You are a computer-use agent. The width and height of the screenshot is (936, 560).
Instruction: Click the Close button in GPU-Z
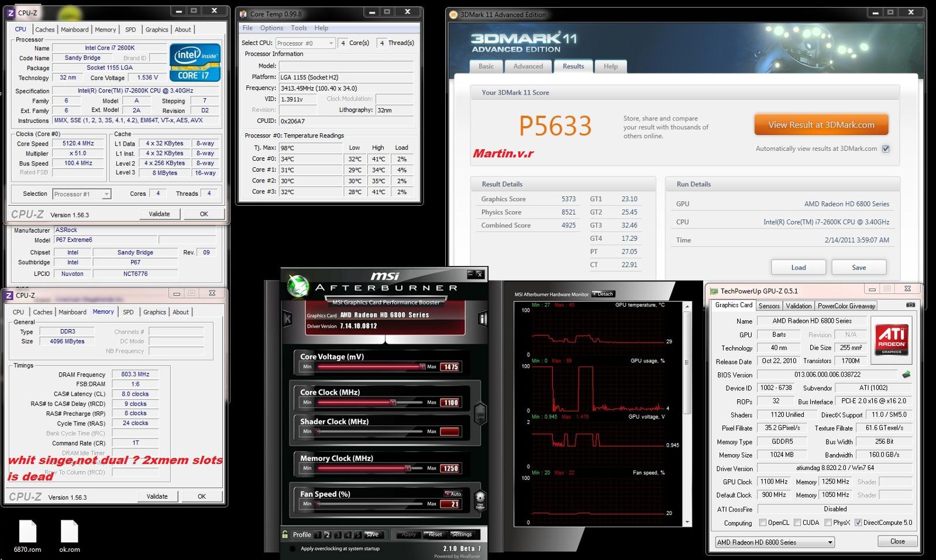coord(897,541)
